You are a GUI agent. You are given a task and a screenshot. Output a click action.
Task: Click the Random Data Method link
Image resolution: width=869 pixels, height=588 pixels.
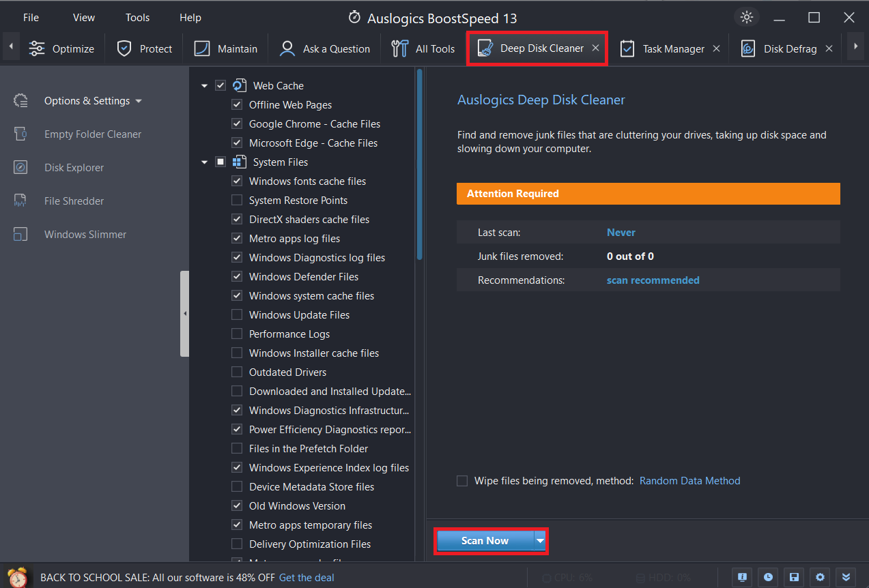coord(689,481)
